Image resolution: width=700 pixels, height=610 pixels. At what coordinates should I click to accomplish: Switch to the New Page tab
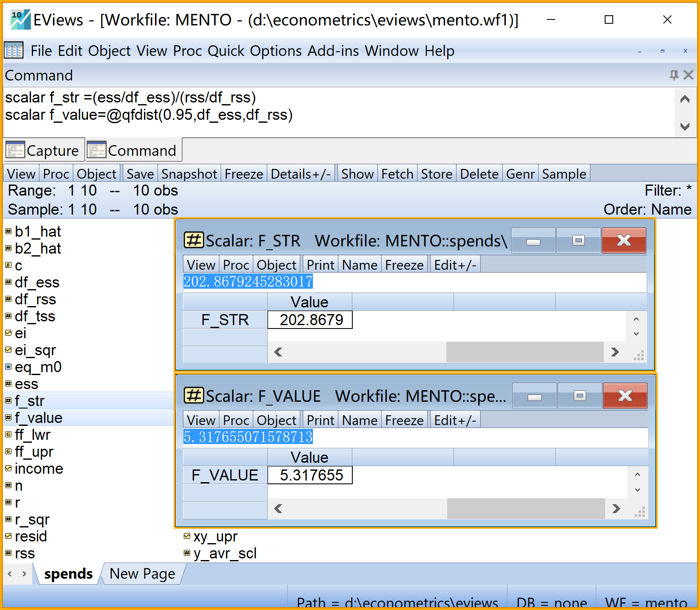[x=142, y=574]
